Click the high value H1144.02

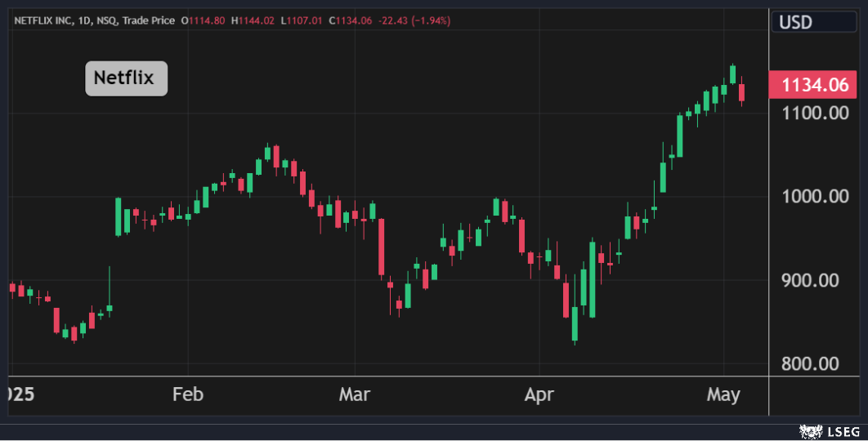coord(254,20)
